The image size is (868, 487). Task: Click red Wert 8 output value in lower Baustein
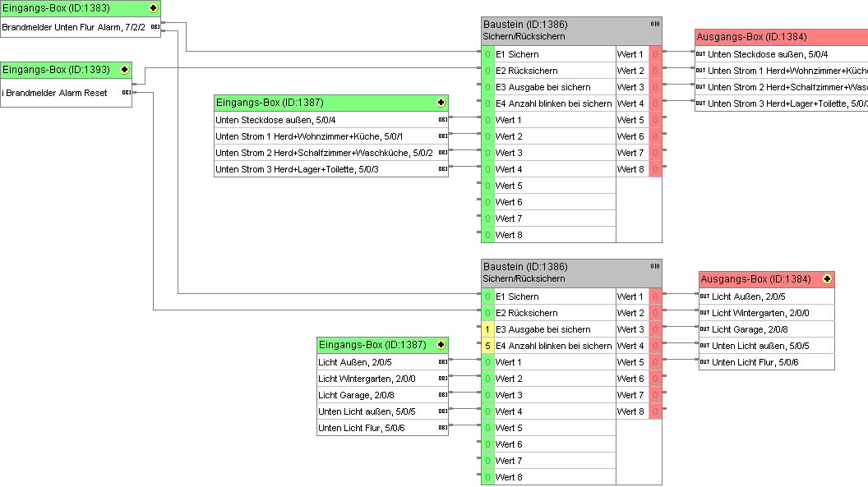[x=655, y=411]
